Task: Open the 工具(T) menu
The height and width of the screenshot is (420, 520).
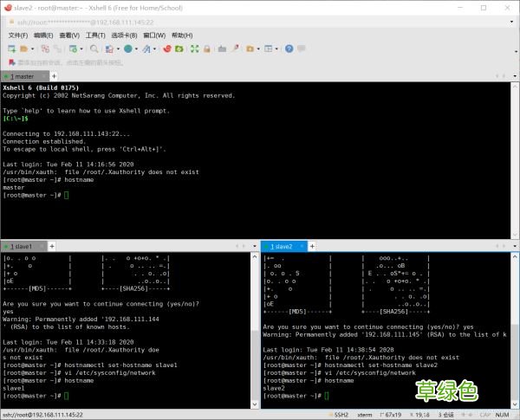Action: (95, 36)
